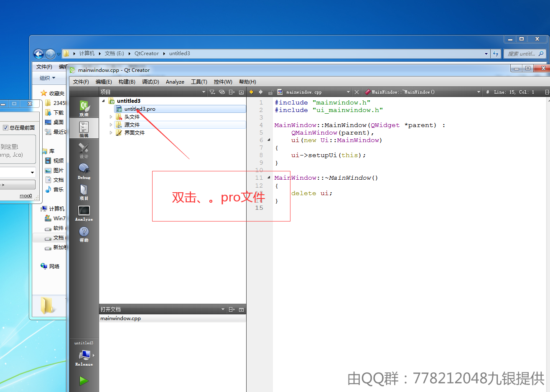Screen dimensions: 550x392
Task: Open the 构建(B) menu
Action: pyautogui.click(x=127, y=82)
